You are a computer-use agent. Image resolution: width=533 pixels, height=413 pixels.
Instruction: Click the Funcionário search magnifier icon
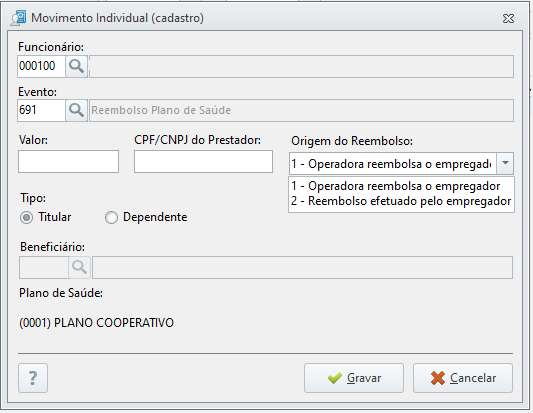[x=76, y=66]
